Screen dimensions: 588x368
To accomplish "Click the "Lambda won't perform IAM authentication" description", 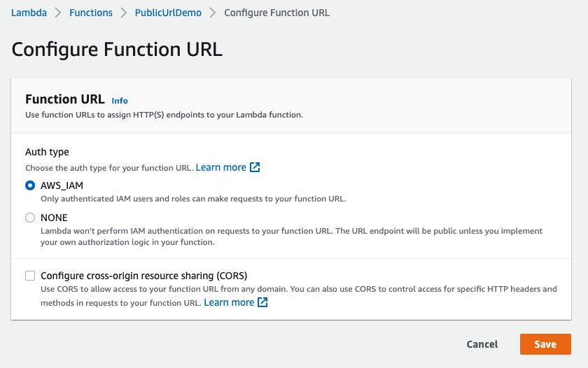I will (x=291, y=236).
